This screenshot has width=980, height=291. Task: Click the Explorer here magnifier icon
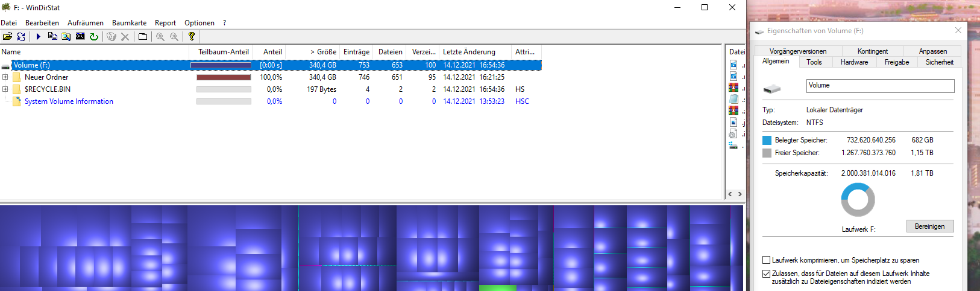click(x=66, y=37)
